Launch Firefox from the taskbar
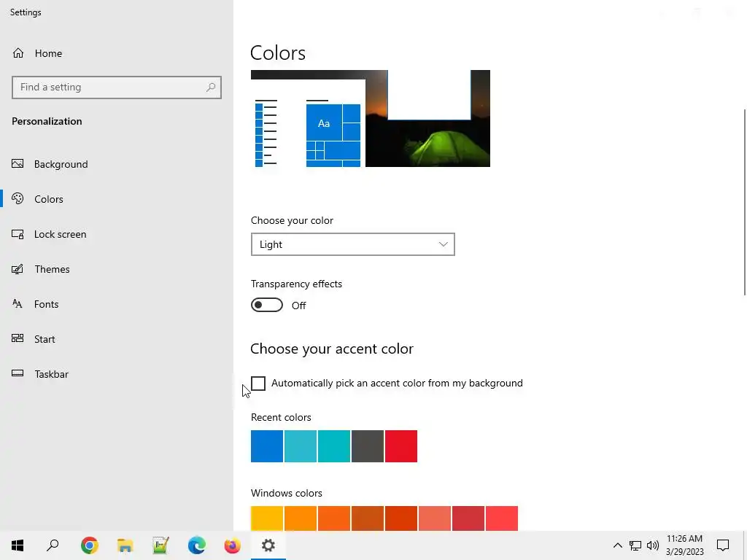This screenshot has height=560, width=747. 233,545
